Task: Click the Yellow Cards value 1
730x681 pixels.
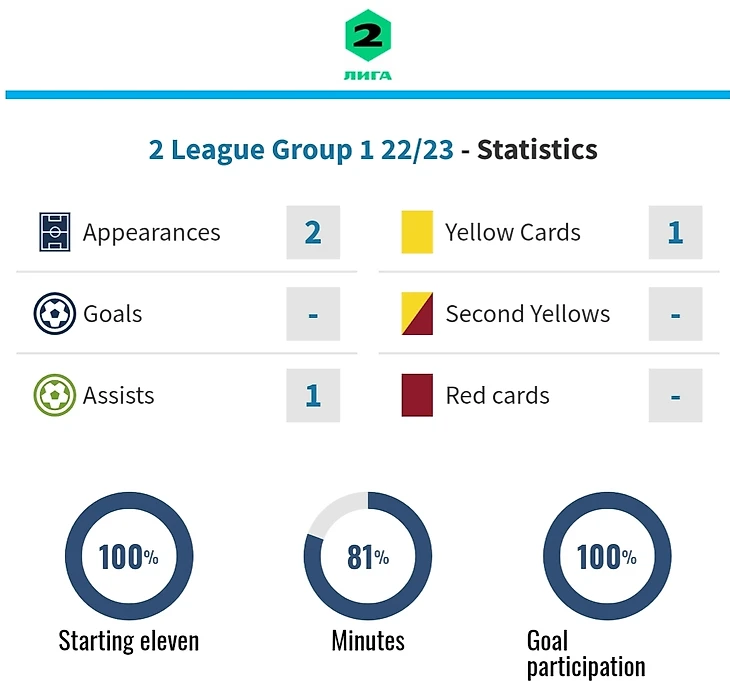Action: pyautogui.click(x=675, y=232)
